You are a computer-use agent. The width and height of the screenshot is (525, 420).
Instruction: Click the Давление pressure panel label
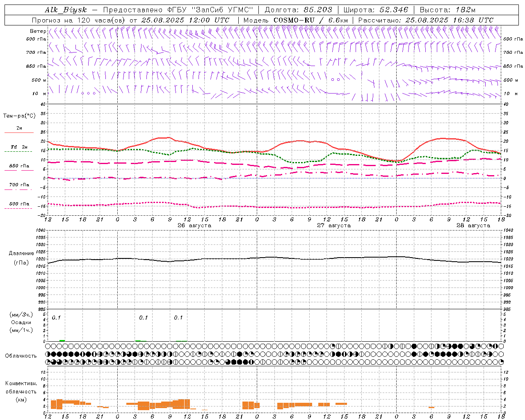click(21, 253)
